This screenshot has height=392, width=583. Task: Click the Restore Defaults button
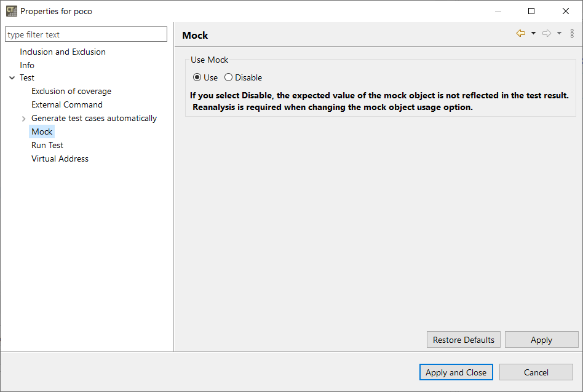click(464, 340)
